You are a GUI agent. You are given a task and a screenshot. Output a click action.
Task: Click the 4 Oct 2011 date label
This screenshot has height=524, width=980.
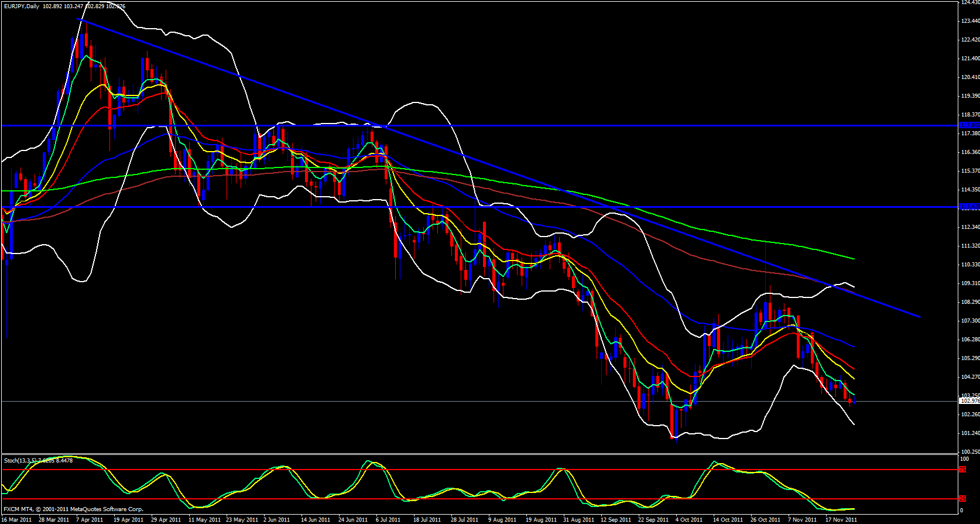689,519
